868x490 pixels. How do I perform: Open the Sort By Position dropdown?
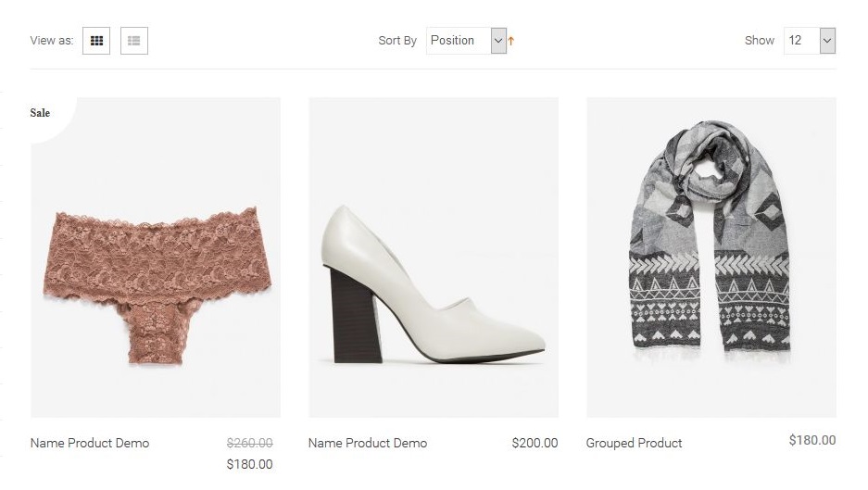[x=459, y=41]
